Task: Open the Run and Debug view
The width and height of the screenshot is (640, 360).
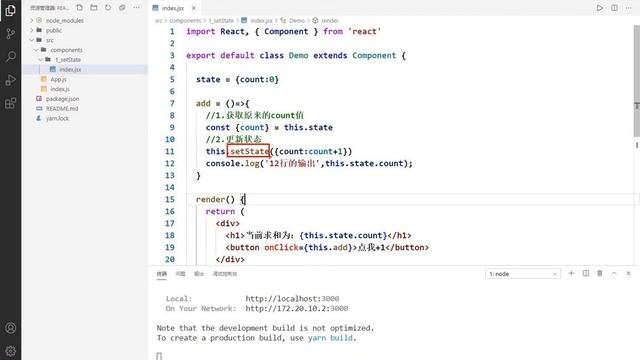Action: [x=11, y=80]
